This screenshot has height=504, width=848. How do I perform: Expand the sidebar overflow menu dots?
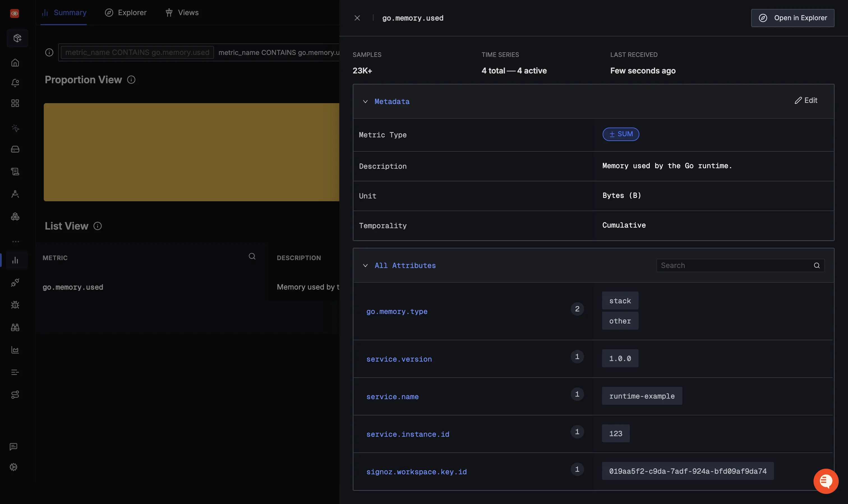tap(15, 241)
